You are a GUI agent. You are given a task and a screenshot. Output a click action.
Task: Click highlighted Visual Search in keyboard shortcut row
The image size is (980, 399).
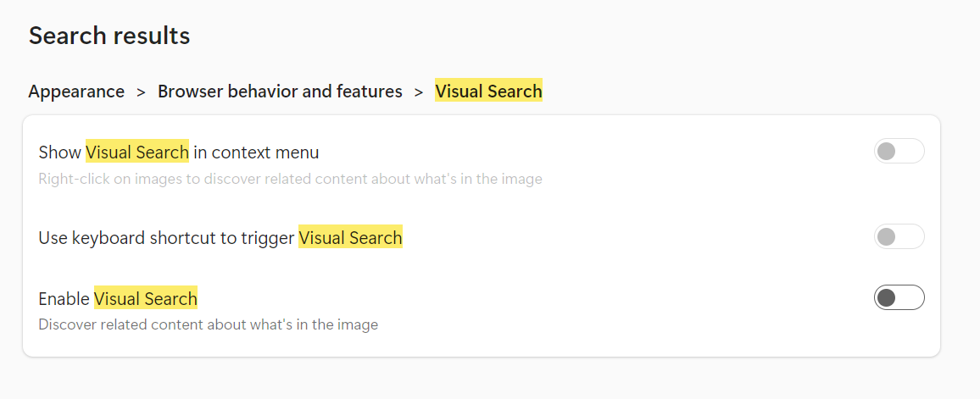click(350, 238)
